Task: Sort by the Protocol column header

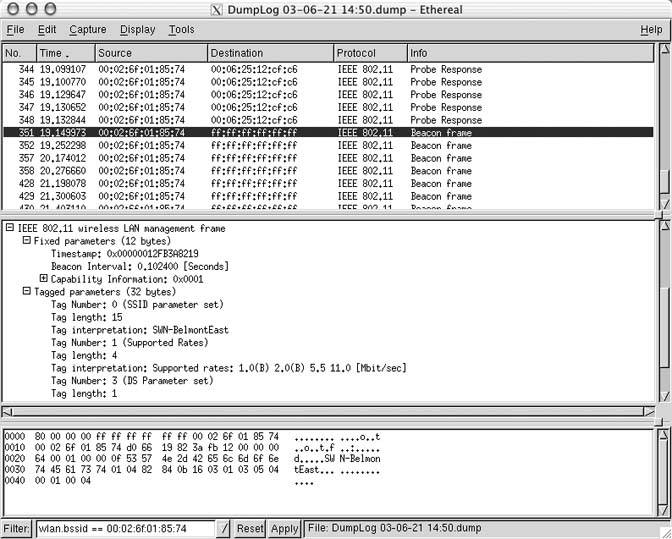Action: (369, 52)
